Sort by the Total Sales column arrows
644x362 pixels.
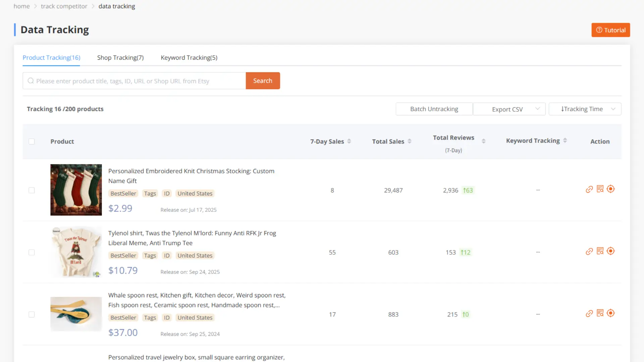410,141
